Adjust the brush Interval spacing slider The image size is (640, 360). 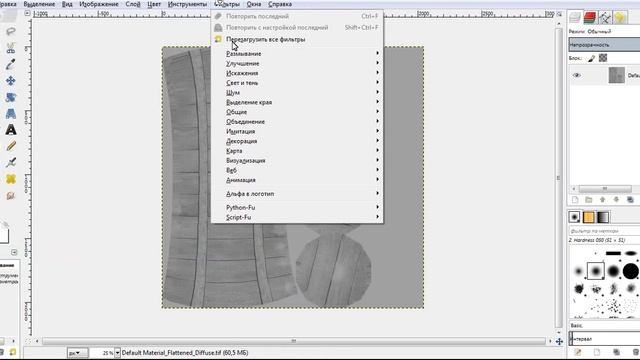click(604, 338)
